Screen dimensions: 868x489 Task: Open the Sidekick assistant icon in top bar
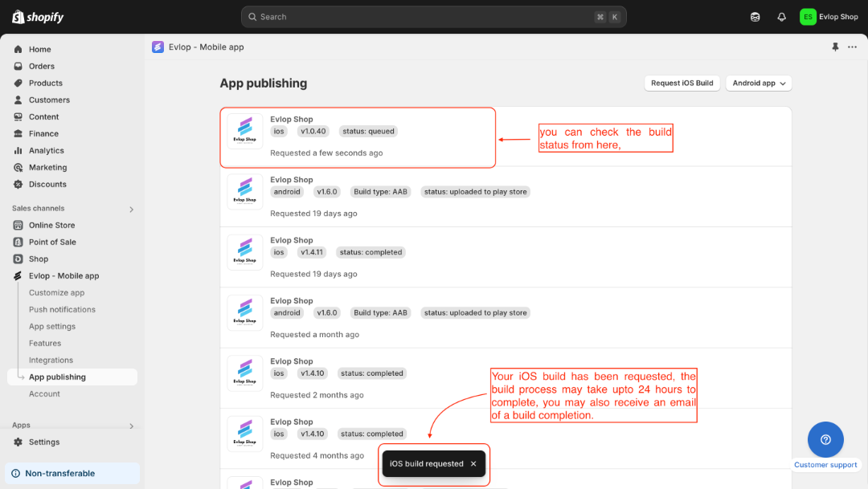(755, 17)
